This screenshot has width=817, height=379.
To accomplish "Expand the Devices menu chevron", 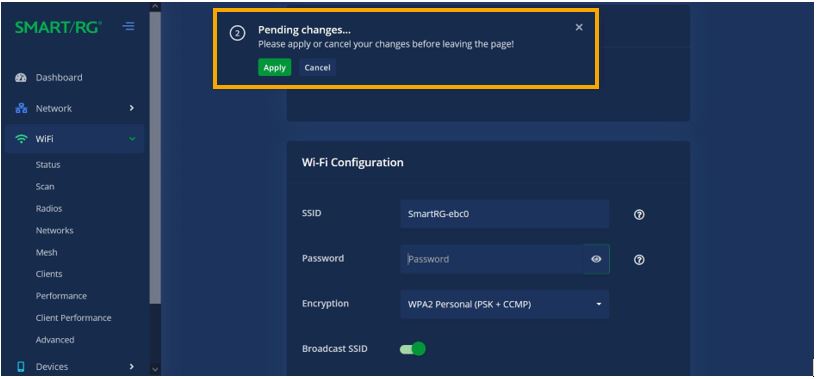I will 131,366.
